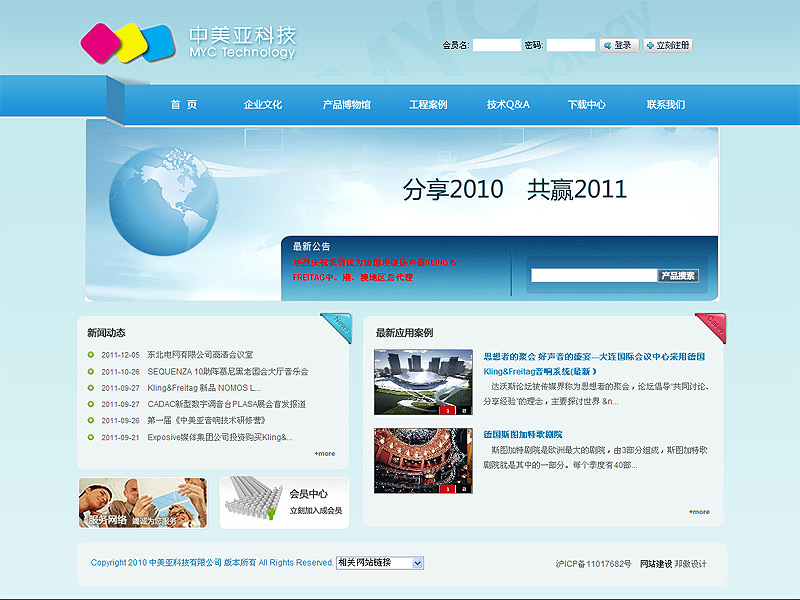Click the 立刻注册 register button
The image size is (800, 600).
point(668,45)
